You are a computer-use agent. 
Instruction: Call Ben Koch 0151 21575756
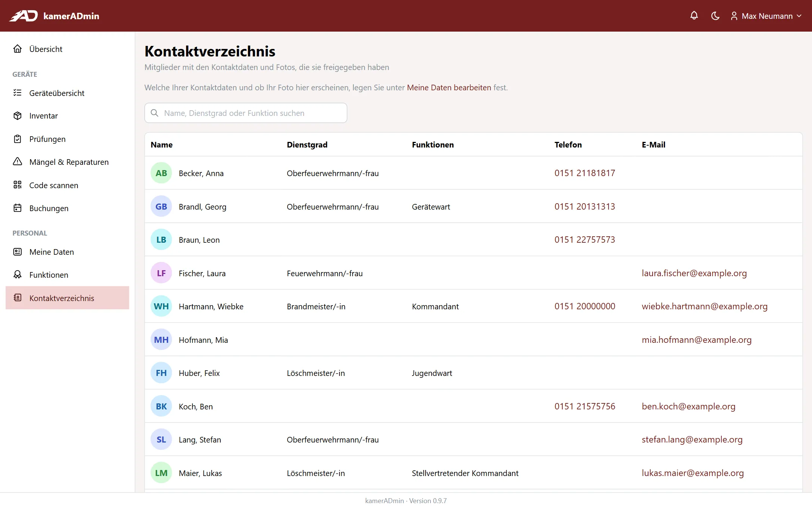pyautogui.click(x=585, y=406)
